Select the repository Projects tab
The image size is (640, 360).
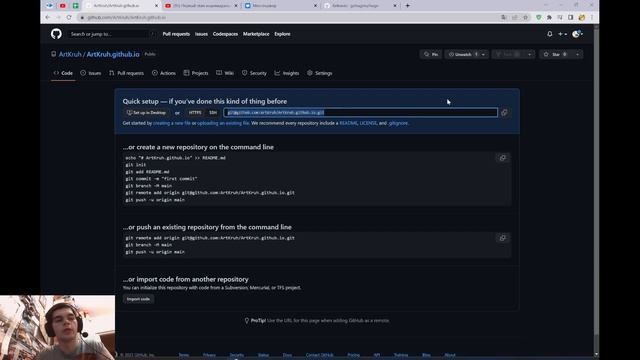[196, 73]
